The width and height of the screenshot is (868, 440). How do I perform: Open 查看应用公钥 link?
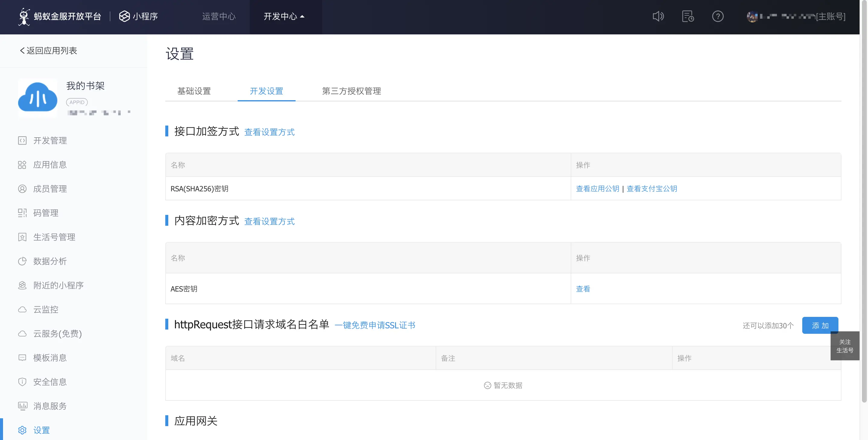pos(597,189)
